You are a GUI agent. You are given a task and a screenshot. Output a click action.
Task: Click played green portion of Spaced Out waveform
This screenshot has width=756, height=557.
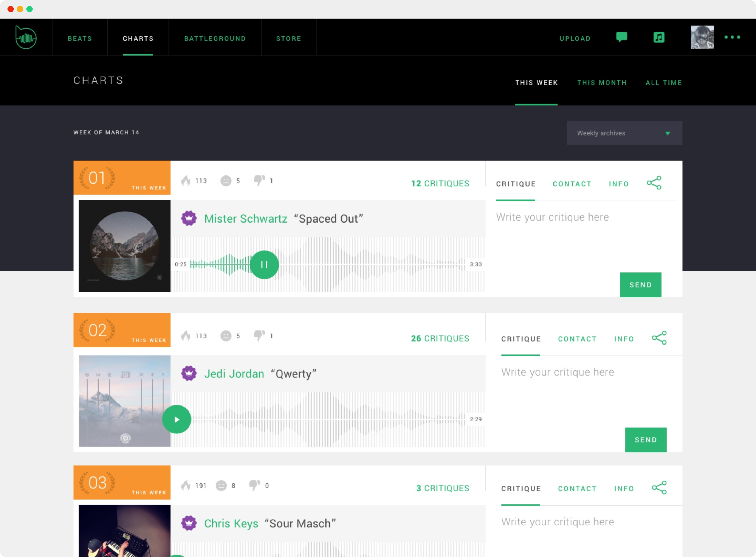coord(220,265)
